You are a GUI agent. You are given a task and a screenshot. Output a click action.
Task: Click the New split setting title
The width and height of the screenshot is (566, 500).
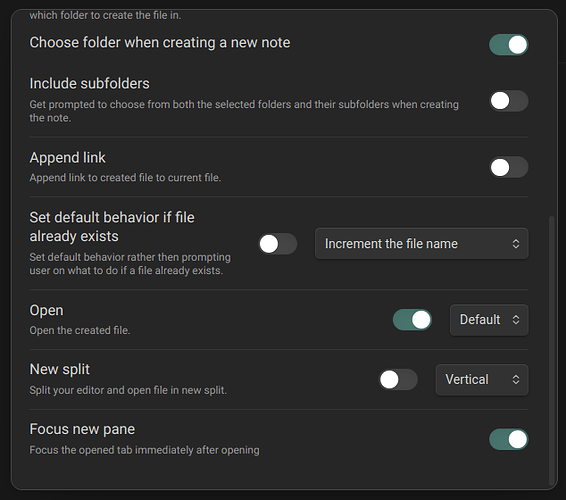60,369
